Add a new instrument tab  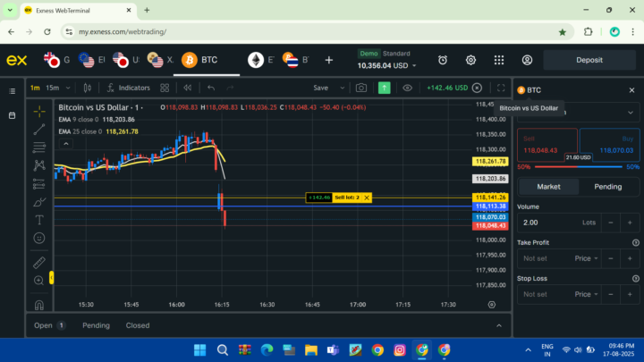329,61
